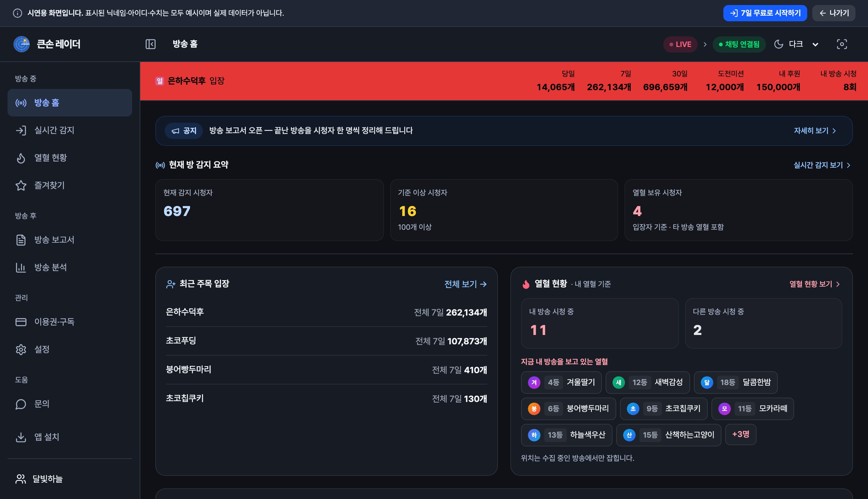Open 설정 in the sidebar

click(70, 349)
